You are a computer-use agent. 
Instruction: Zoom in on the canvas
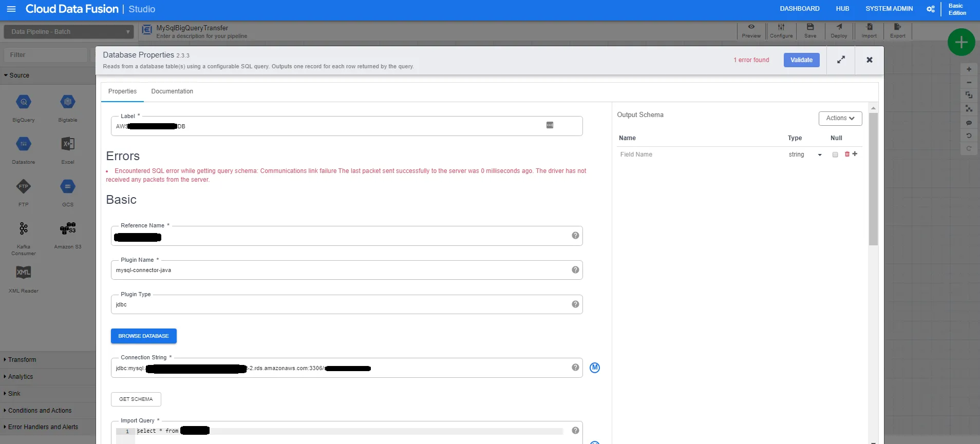tap(969, 69)
